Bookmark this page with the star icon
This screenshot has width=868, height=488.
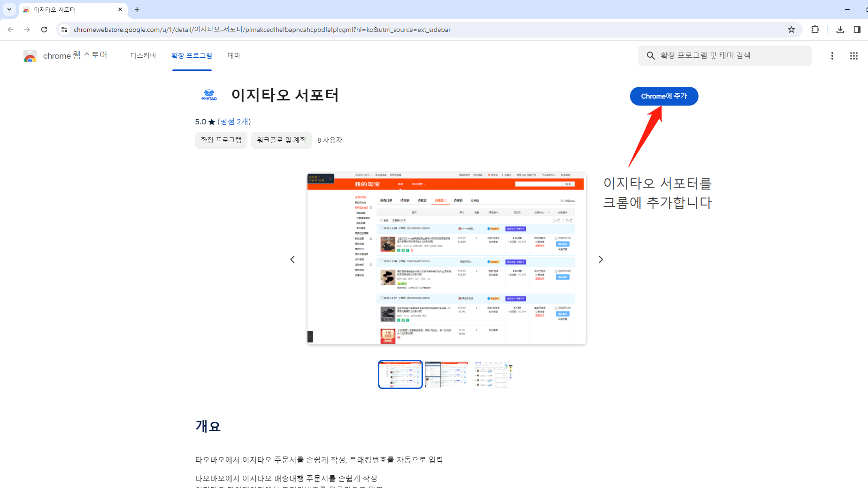(x=791, y=30)
